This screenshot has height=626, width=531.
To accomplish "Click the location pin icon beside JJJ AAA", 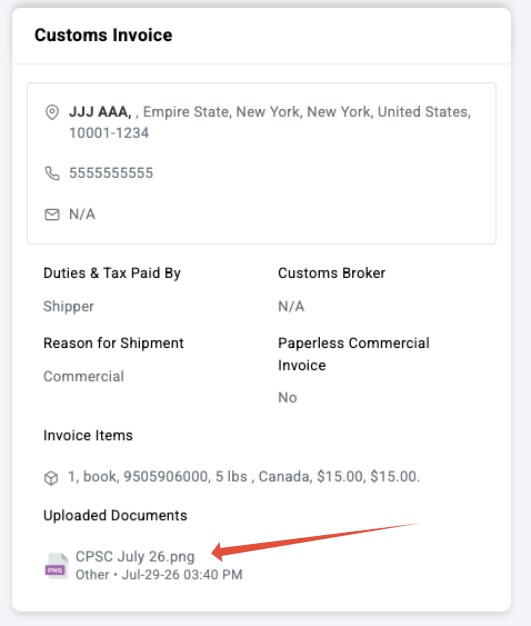I will tap(52, 112).
